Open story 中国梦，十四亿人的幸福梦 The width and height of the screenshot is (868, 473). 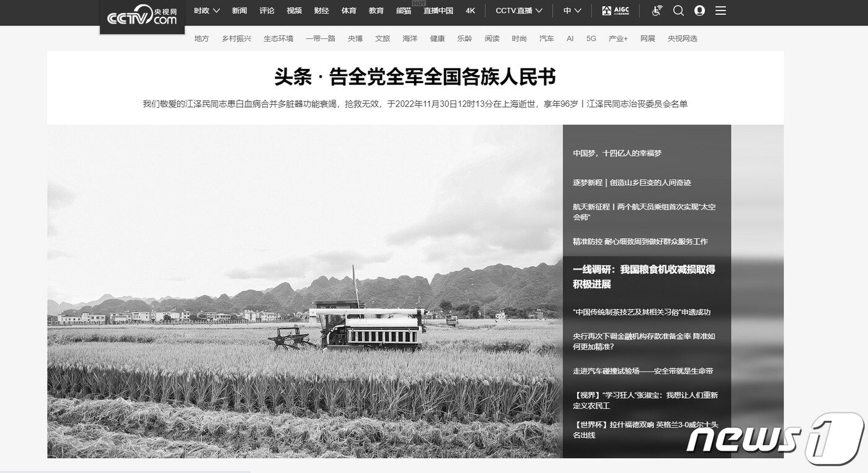617,153
